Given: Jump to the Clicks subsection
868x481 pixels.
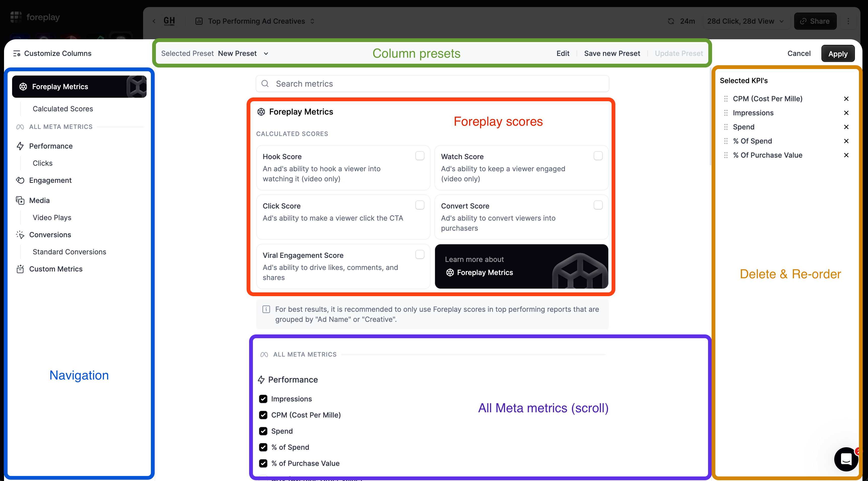Looking at the screenshot, I should 43,163.
